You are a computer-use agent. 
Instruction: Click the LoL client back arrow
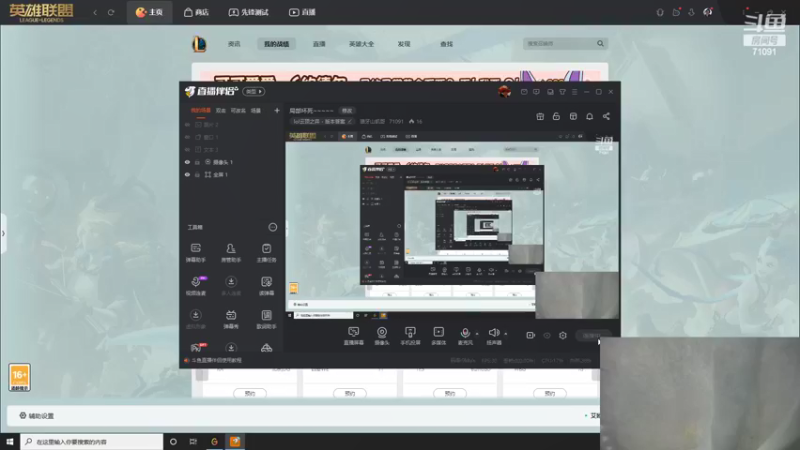[x=95, y=12]
